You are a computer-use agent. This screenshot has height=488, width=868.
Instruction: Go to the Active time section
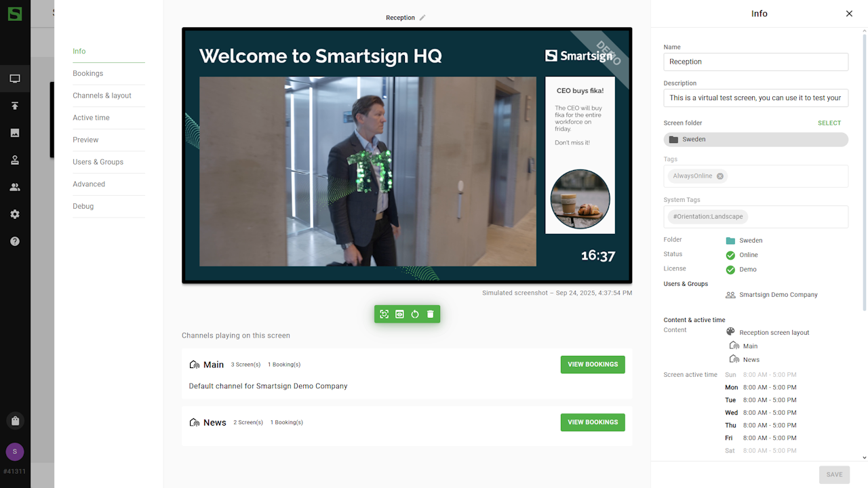click(x=92, y=118)
